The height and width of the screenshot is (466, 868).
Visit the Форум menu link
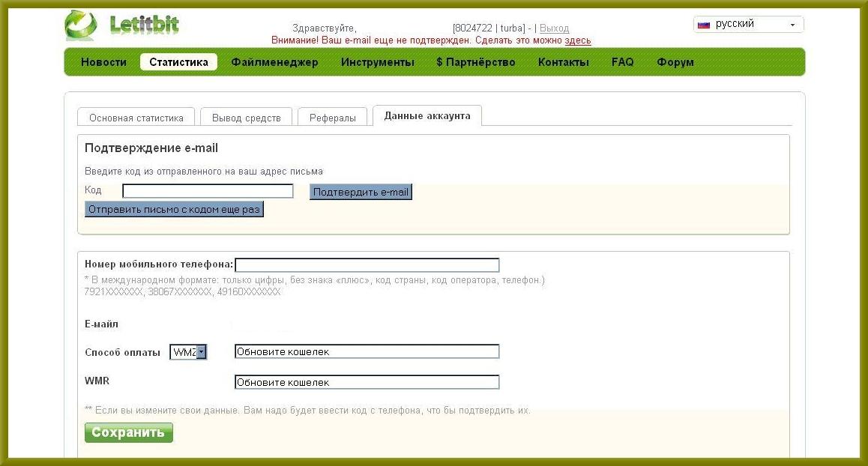(x=675, y=62)
